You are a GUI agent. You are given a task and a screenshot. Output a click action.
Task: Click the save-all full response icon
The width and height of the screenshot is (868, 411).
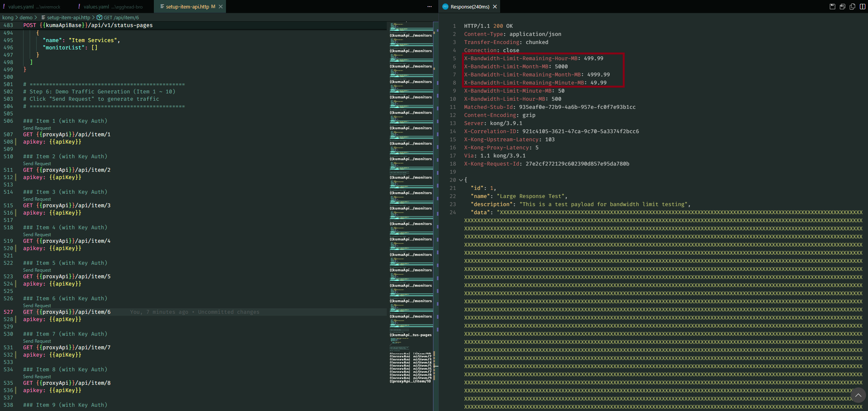tap(842, 6)
